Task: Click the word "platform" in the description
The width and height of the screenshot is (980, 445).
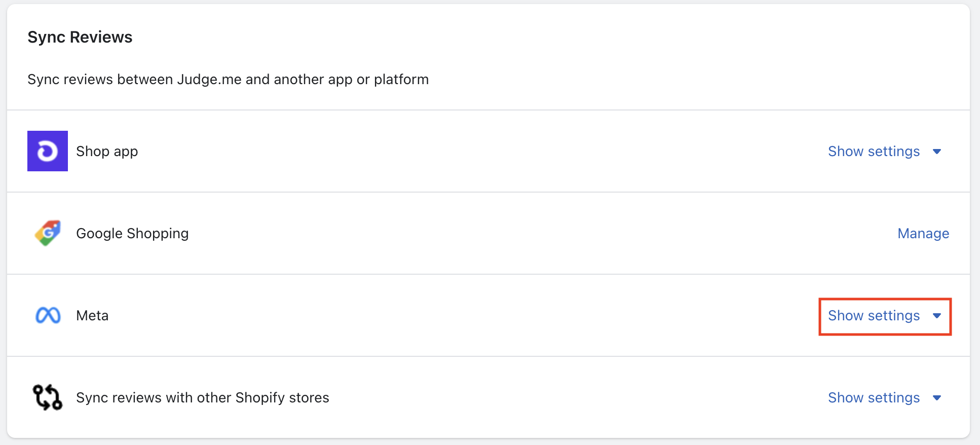Action: coord(401,80)
